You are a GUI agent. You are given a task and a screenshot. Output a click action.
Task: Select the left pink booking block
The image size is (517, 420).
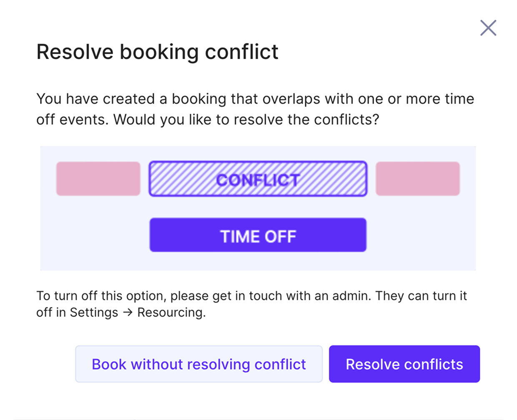pyautogui.click(x=98, y=179)
